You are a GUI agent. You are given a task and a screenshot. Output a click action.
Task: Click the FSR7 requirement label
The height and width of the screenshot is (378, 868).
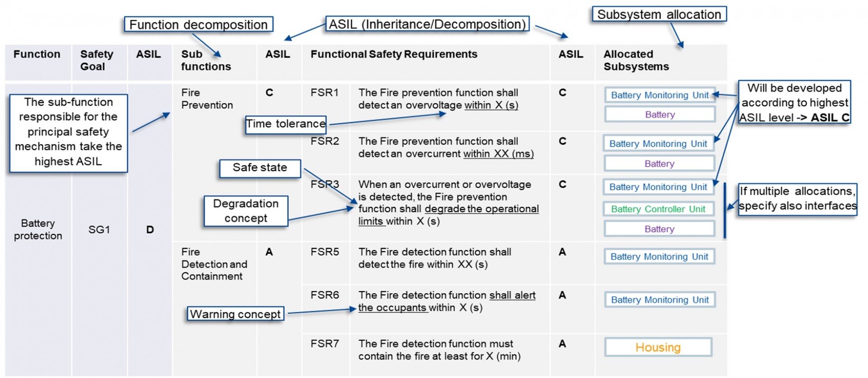click(x=325, y=344)
